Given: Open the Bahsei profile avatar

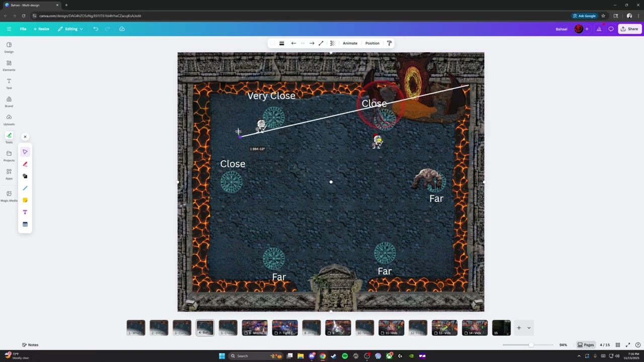Looking at the screenshot, I should 579,29.
